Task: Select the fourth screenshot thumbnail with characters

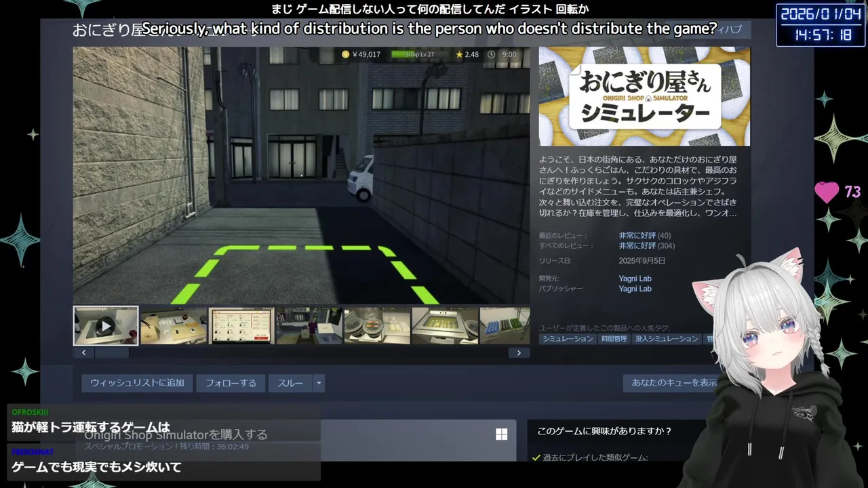Action: click(309, 326)
